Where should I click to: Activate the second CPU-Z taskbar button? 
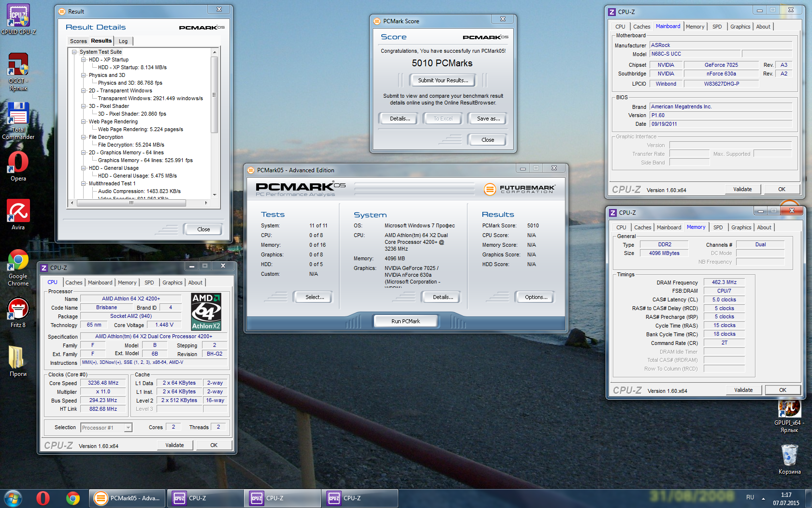pos(283,498)
